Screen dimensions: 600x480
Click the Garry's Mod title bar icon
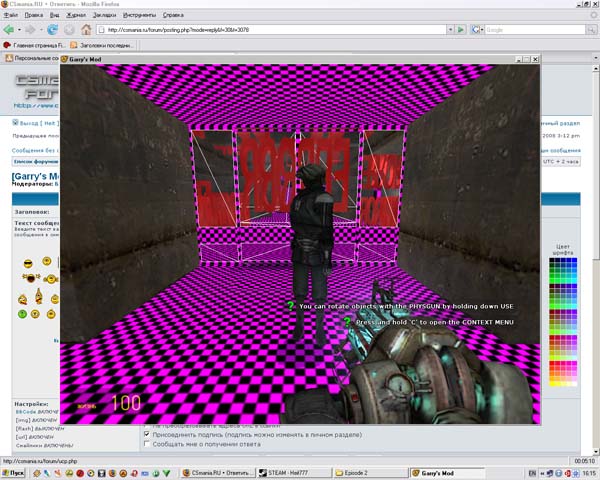click(x=64, y=59)
